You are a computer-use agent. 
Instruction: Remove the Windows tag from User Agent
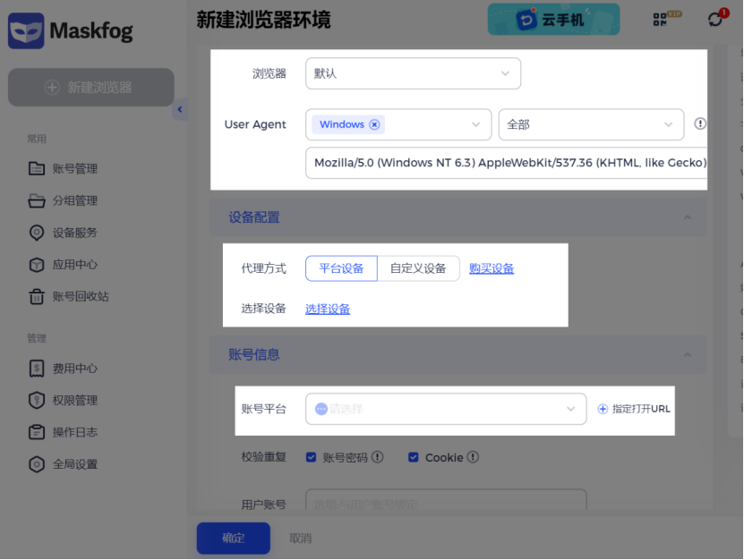(x=374, y=124)
